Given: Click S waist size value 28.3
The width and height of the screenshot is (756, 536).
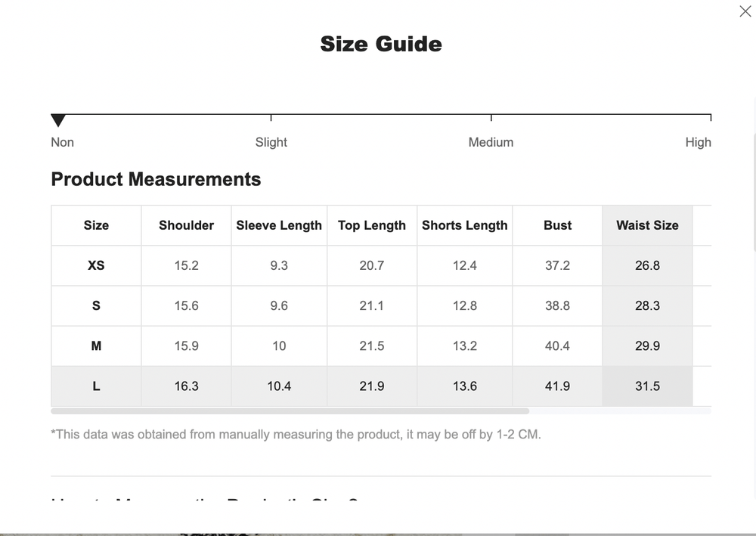Looking at the screenshot, I should [648, 305].
